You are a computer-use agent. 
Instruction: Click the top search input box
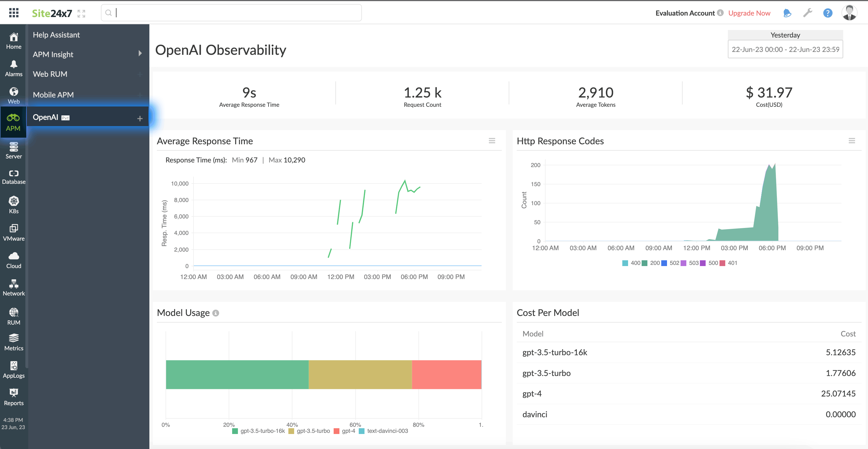point(231,13)
